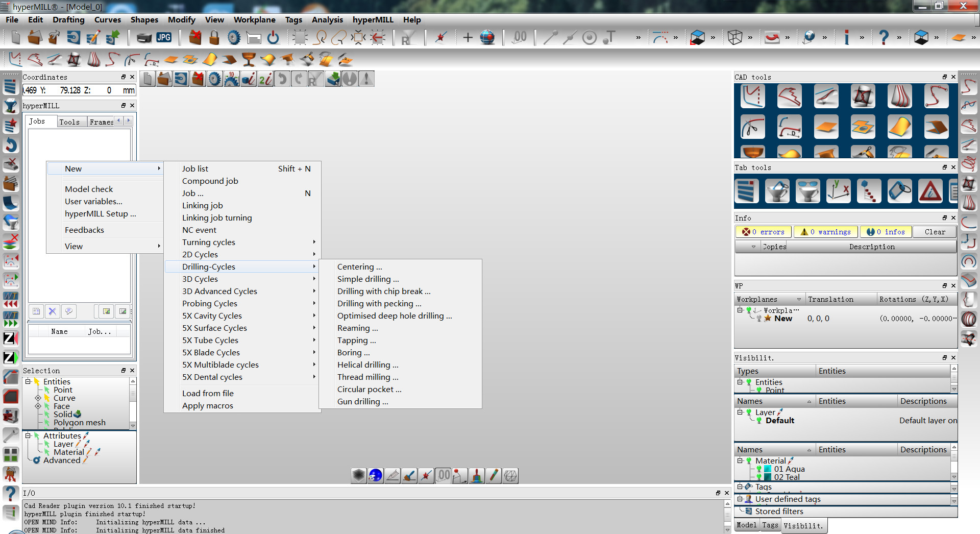Select the 3D Advanced Cycles menu entry
The width and height of the screenshot is (980, 534).
click(x=219, y=291)
